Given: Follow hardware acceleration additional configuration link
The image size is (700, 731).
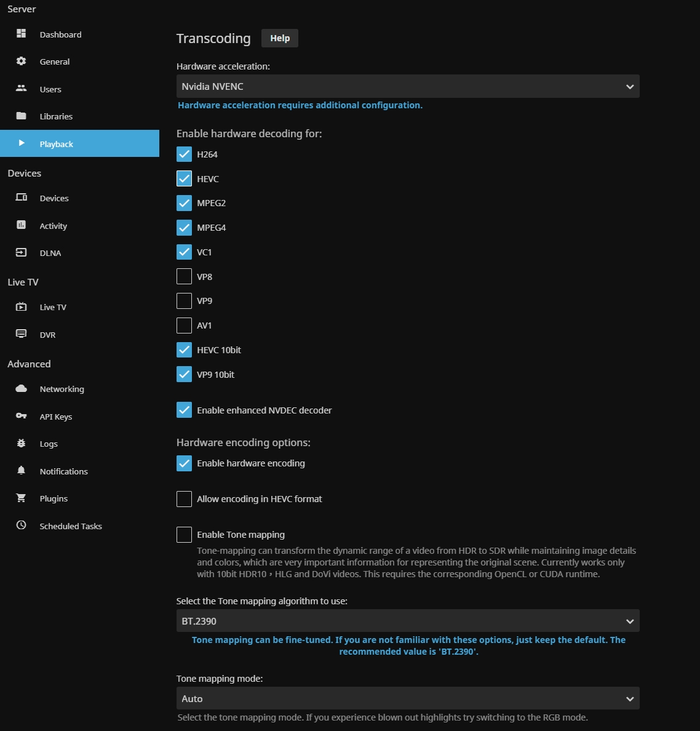Looking at the screenshot, I should [x=300, y=105].
